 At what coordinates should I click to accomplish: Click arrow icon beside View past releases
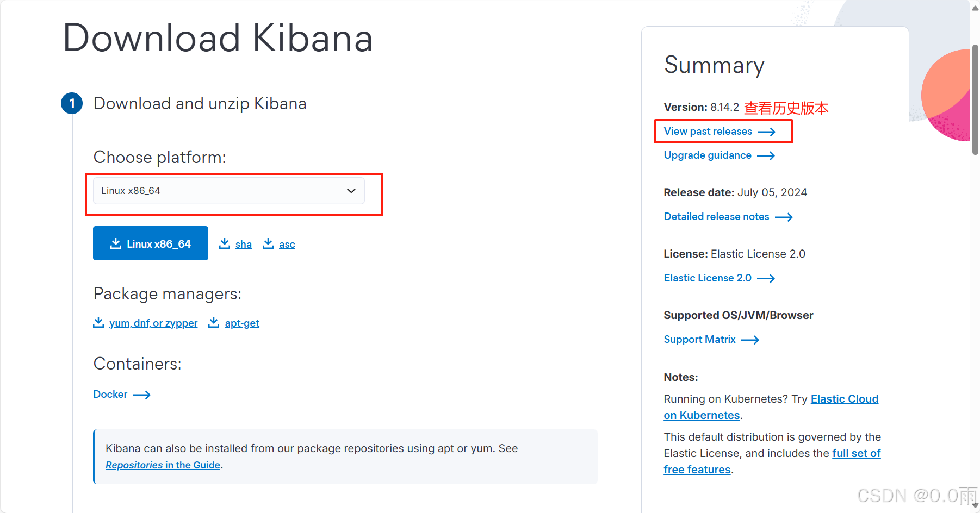pyautogui.click(x=766, y=132)
